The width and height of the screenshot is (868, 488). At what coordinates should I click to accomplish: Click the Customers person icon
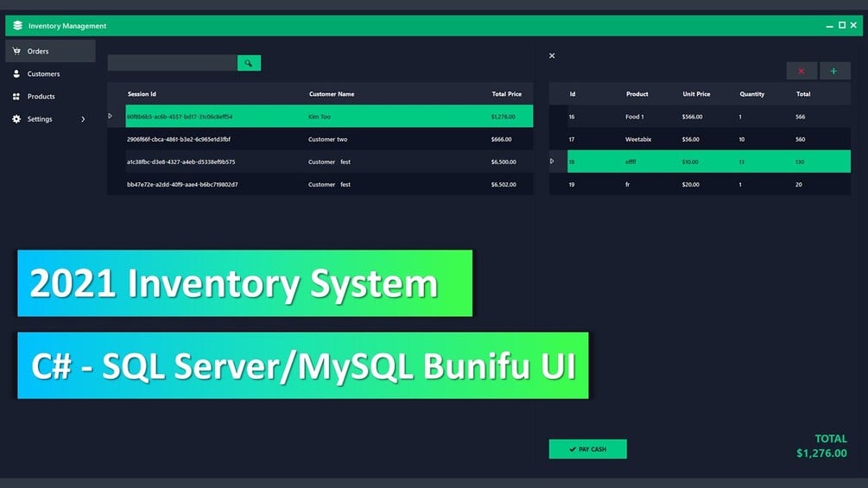(x=16, y=73)
